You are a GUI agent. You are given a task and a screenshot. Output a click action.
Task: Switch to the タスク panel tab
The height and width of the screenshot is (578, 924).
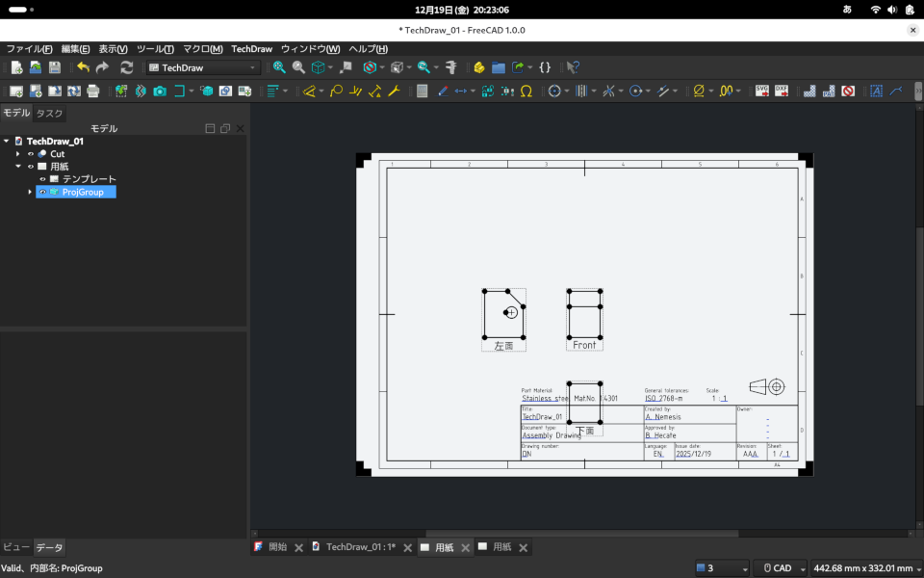[49, 114]
